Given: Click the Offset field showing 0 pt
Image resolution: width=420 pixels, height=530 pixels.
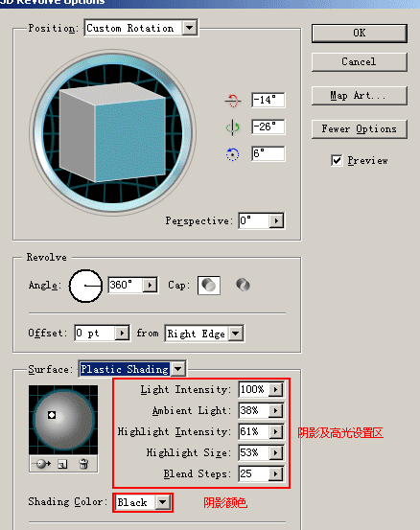Looking at the screenshot, I should (95, 334).
